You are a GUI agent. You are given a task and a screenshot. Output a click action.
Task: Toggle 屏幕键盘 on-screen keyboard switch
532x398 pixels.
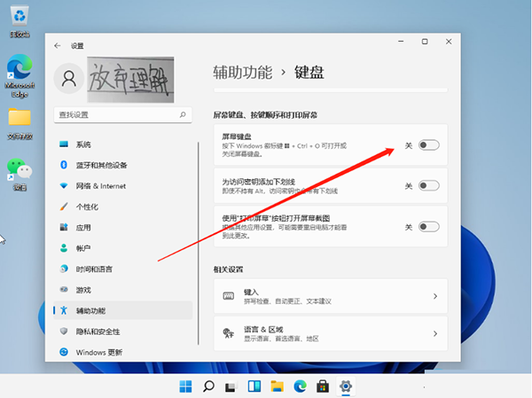[x=428, y=144]
